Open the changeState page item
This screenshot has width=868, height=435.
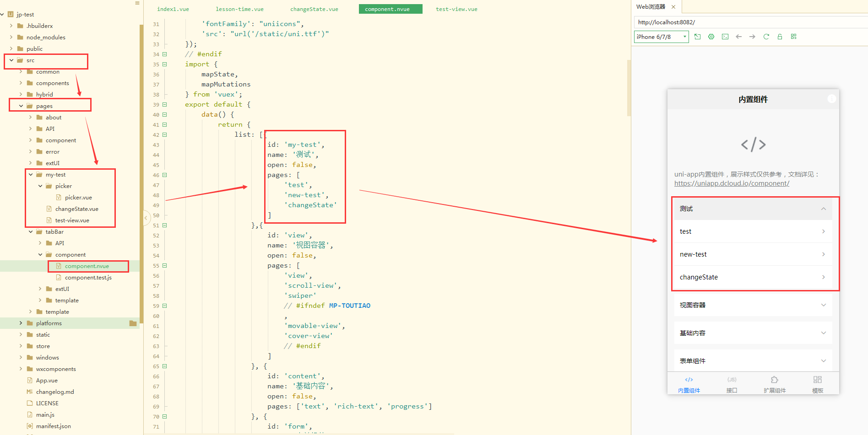753,277
